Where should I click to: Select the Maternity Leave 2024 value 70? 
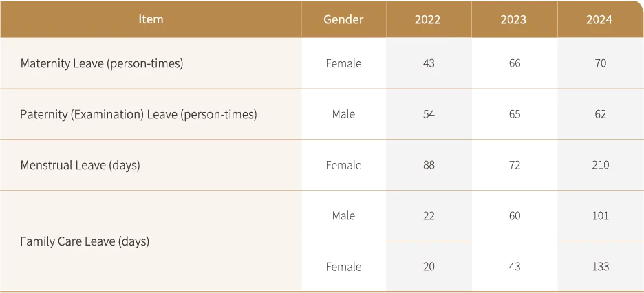(600, 63)
